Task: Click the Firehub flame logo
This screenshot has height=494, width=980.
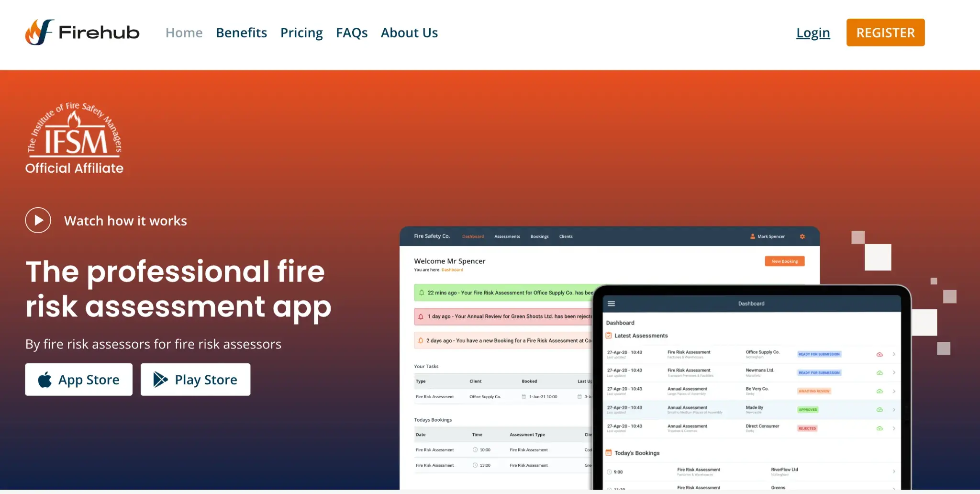Action: (37, 32)
